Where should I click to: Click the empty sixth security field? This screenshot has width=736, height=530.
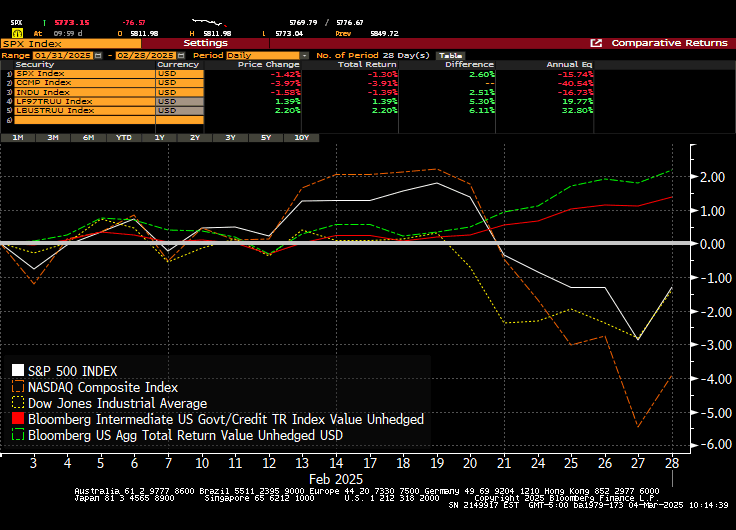[85, 120]
